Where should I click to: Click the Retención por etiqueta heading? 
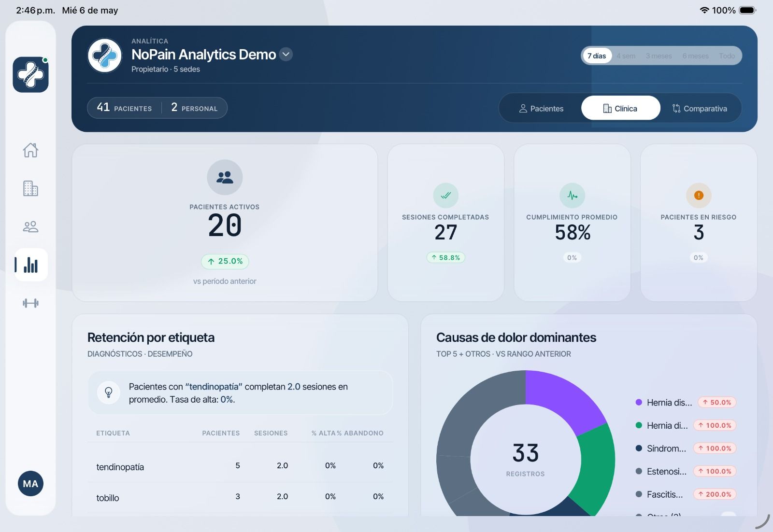point(151,337)
